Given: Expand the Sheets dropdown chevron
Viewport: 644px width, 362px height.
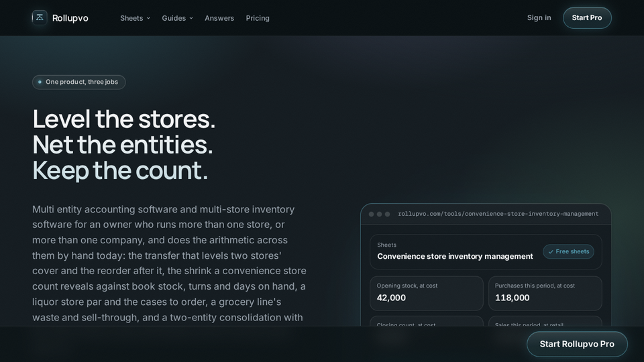Looking at the screenshot, I should [148, 18].
